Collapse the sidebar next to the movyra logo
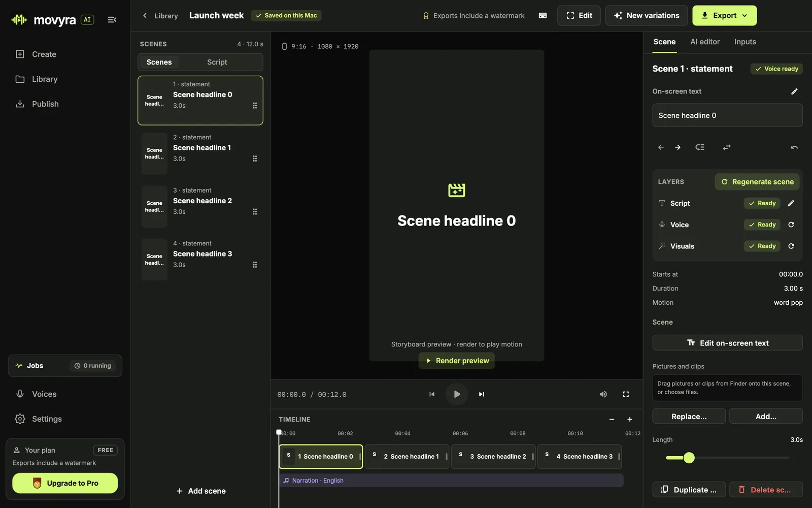 point(112,20)
